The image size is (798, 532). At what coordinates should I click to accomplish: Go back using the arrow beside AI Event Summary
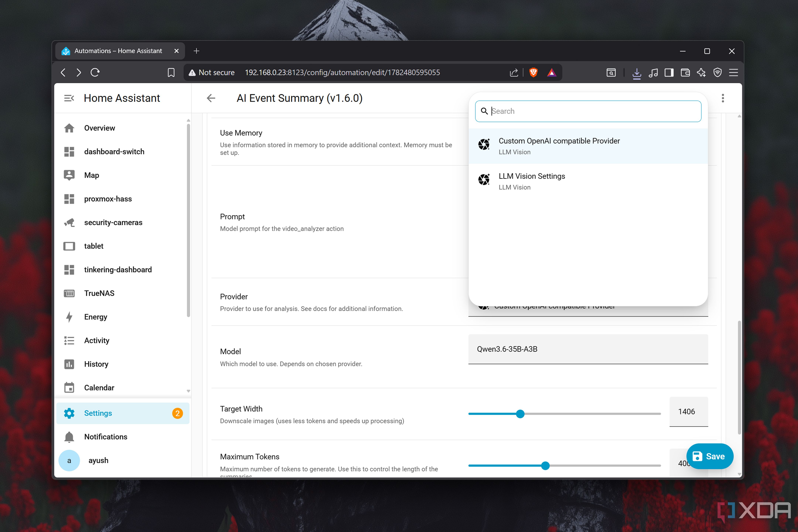click(x=211, y=98)
